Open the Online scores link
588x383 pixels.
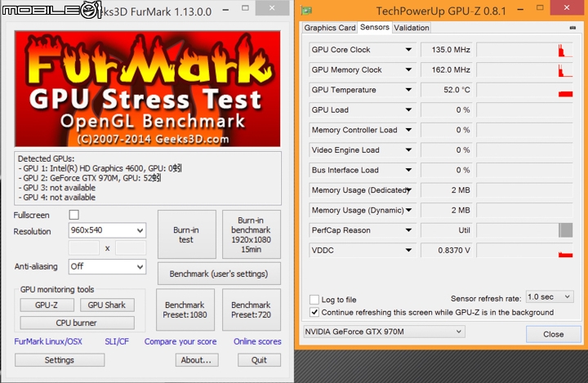pos(257,341)
